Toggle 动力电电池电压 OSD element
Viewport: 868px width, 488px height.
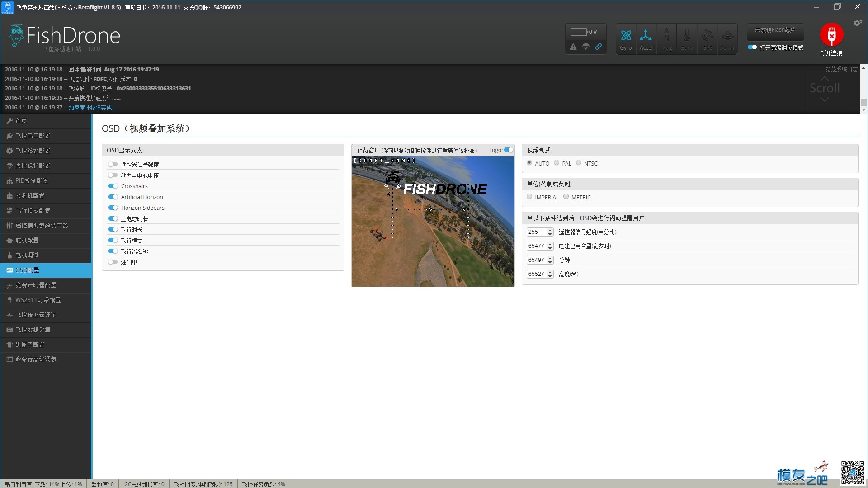tap(113, 175)
